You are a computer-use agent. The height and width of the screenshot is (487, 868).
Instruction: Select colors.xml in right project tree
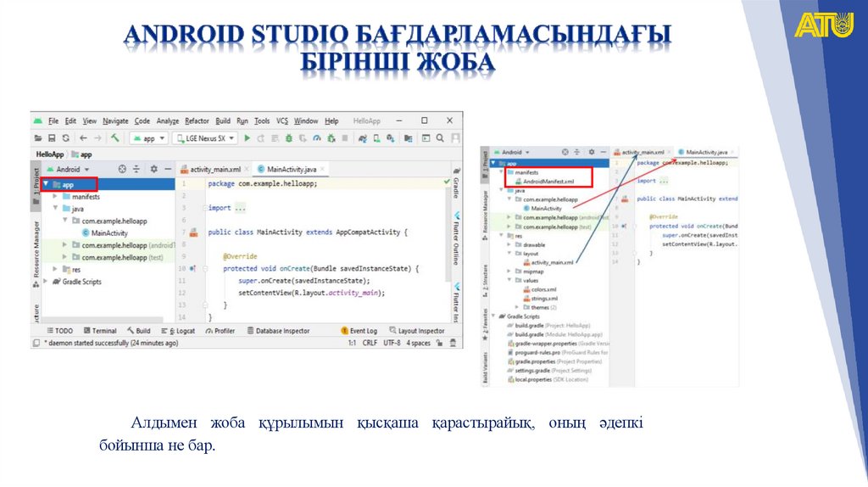[x=540, y=289]
